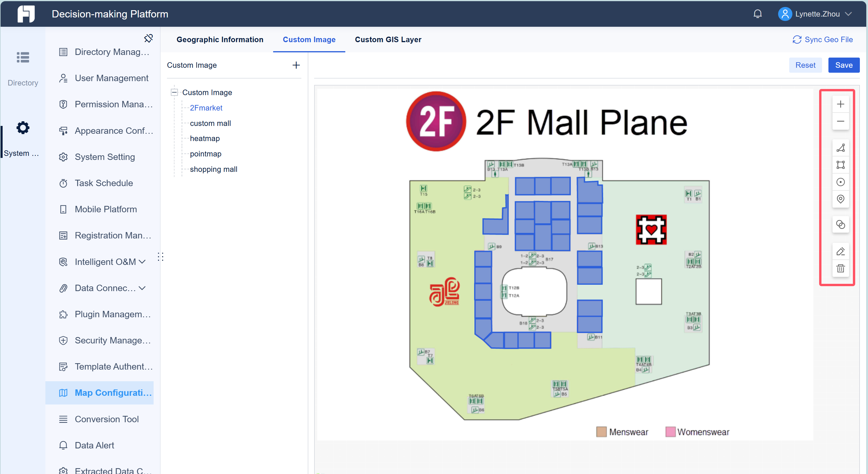The height and width of the screenshot is (474, 868).
Task: Click the zoom out minus tool
Action: [x=840, y=121]
